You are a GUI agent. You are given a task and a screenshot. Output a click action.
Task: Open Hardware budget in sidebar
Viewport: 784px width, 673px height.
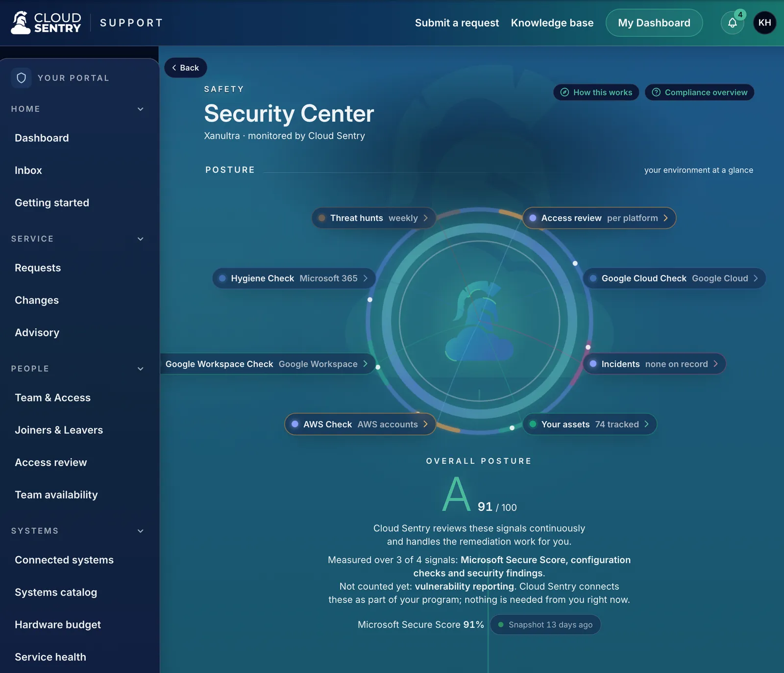pos(58,624)
